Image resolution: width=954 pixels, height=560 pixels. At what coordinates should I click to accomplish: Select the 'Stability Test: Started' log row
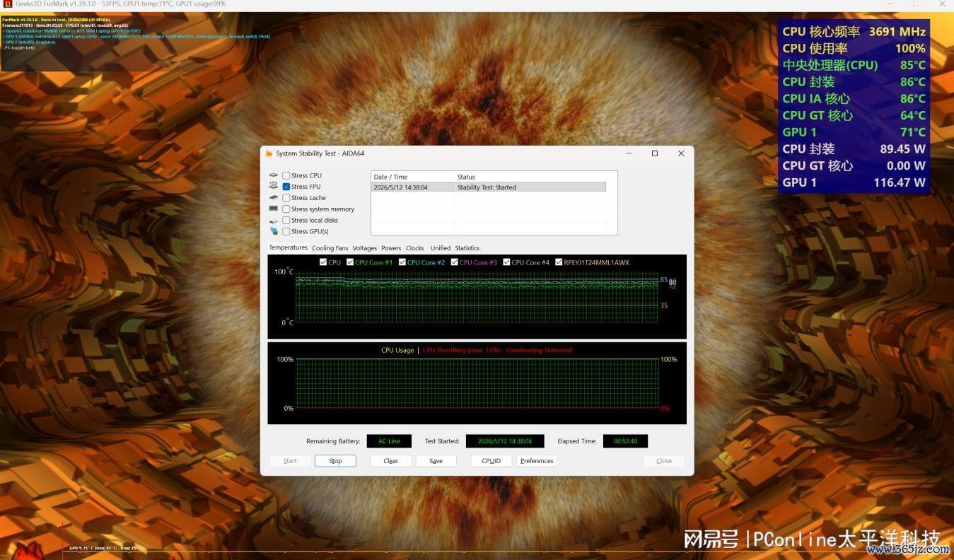[489, 187]
